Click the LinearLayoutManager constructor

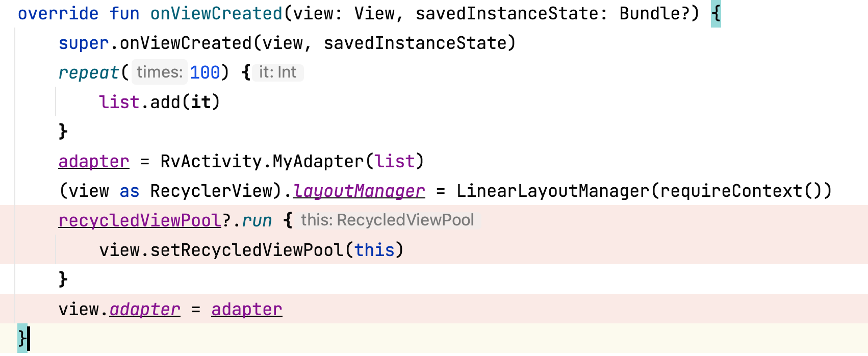coord(552,191)
